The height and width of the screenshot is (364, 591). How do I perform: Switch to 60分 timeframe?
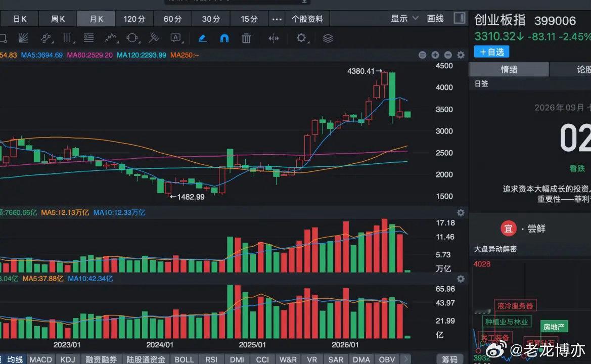click(172, 19)
